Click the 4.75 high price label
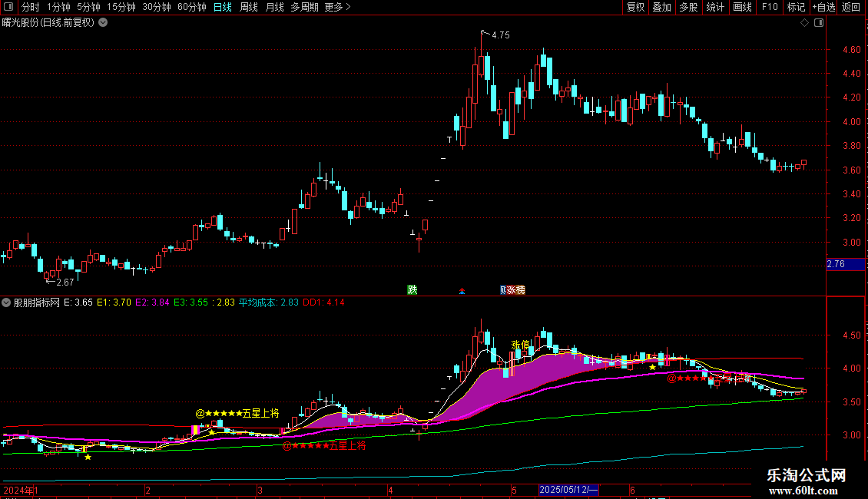 coord(500,35)
